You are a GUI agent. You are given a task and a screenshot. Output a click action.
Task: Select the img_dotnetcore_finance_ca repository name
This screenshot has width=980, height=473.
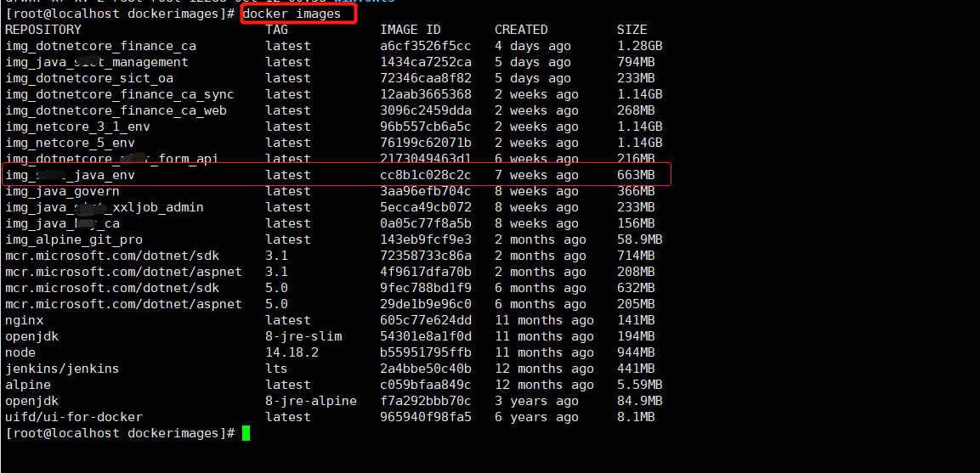(100, 46)
